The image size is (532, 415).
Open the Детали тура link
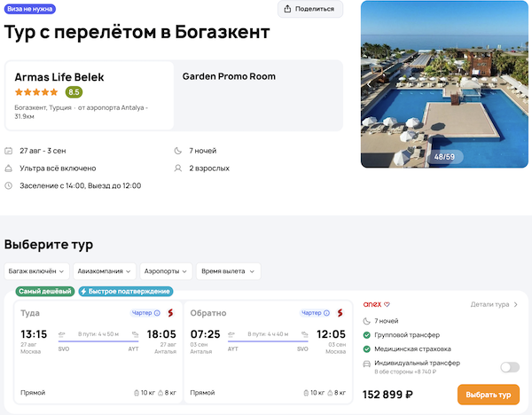[494, 305]
